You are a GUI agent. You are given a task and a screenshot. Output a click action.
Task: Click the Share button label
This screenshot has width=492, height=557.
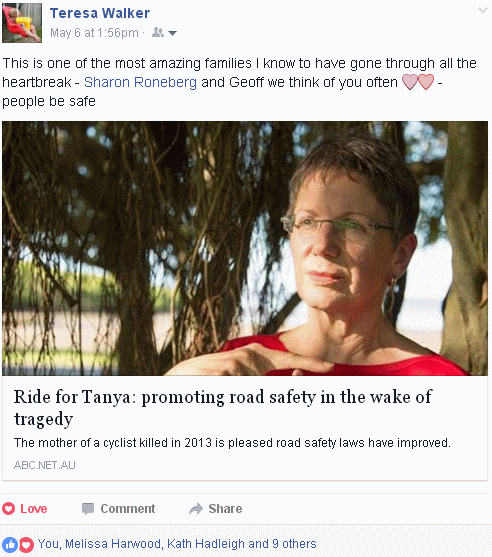225,509
